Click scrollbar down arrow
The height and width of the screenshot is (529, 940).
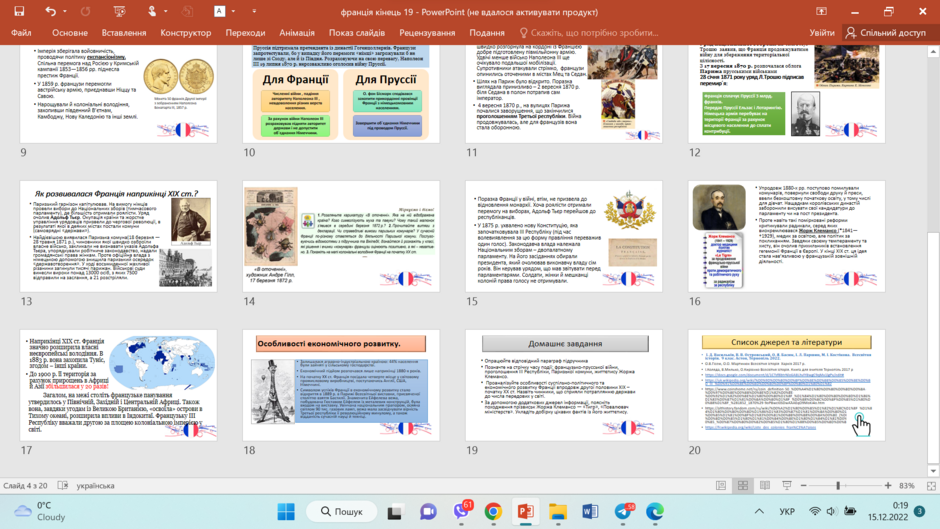(933, 471)
